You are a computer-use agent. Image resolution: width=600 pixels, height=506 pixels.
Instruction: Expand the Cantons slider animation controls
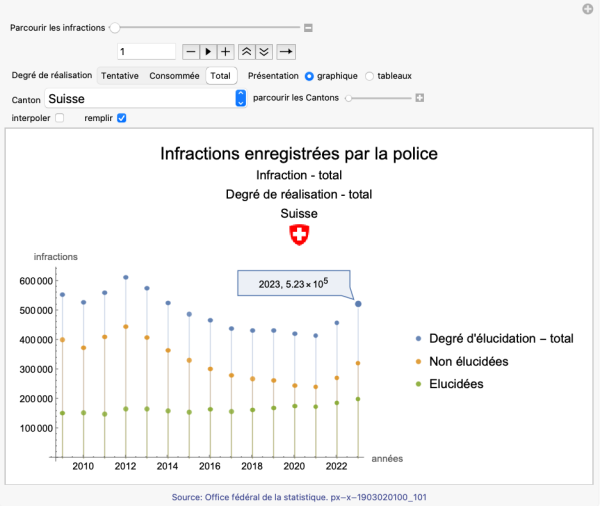420,98
